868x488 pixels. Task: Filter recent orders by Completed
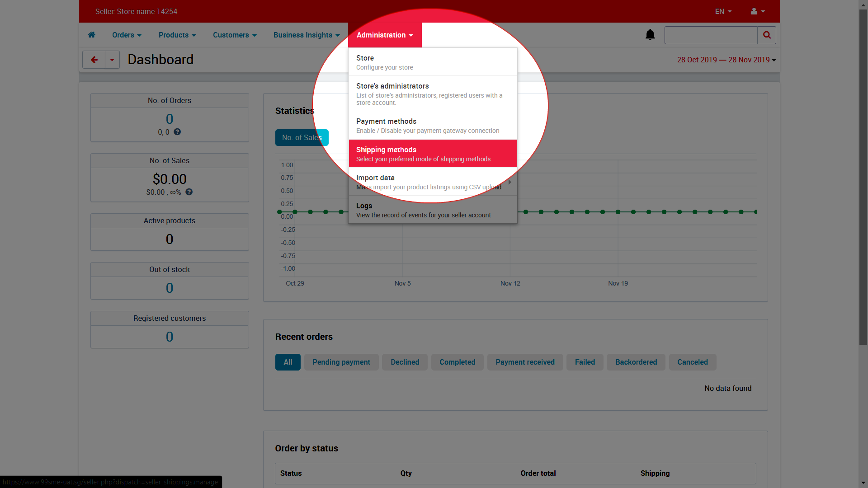click(x=457, y=362)
